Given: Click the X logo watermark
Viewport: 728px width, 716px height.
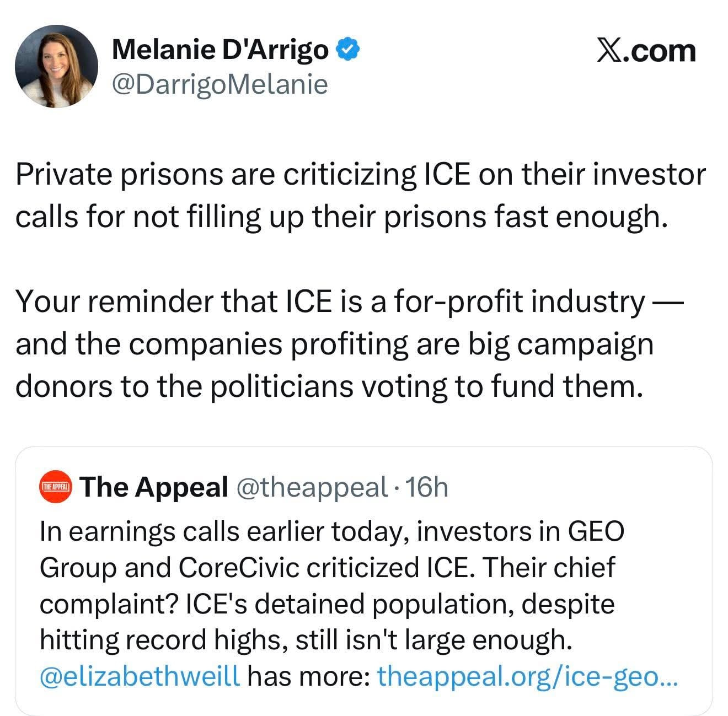Looking at the screenshot, I should click(609, 51).
